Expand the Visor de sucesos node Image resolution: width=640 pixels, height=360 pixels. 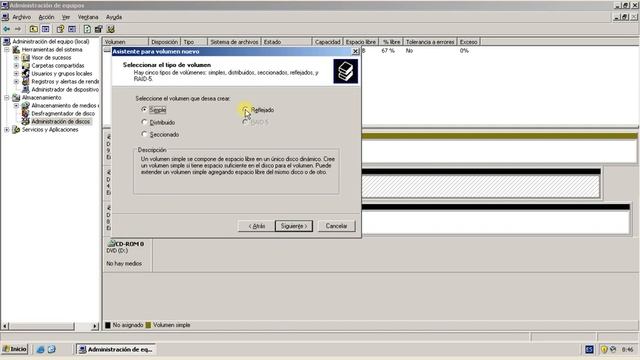(16, 58)
